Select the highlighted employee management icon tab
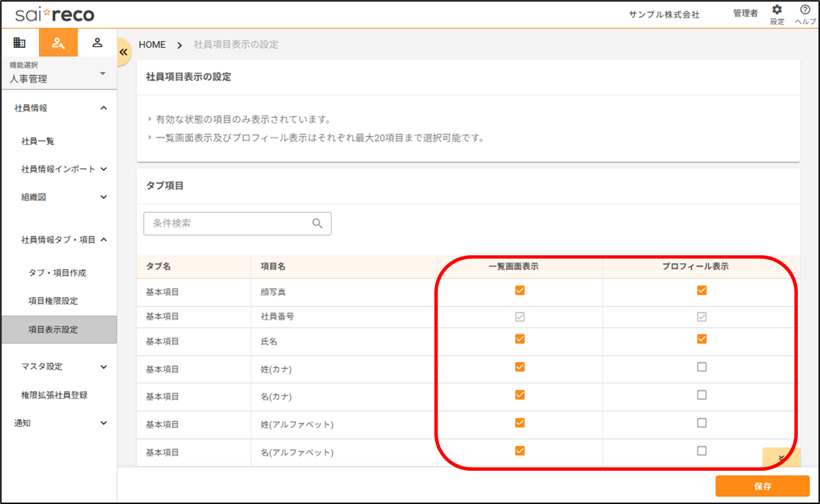 click(58, 43)
